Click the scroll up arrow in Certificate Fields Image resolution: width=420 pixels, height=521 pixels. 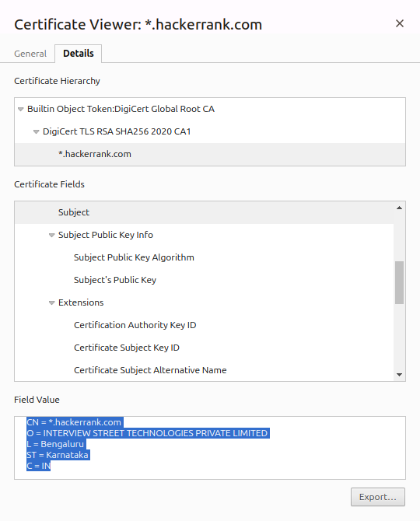400,208
